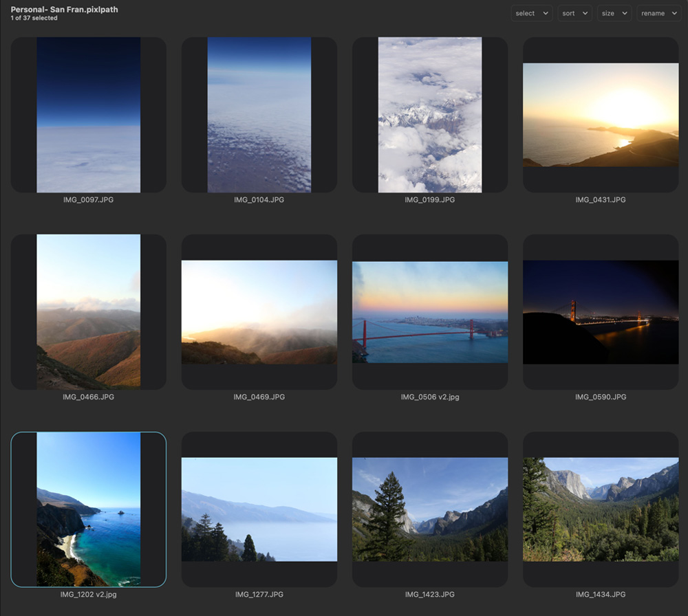Select the IMG_0466.JPG hills thumbnail
The height and width of the screenshot is (616, 688).
click(x=89, y=311)
